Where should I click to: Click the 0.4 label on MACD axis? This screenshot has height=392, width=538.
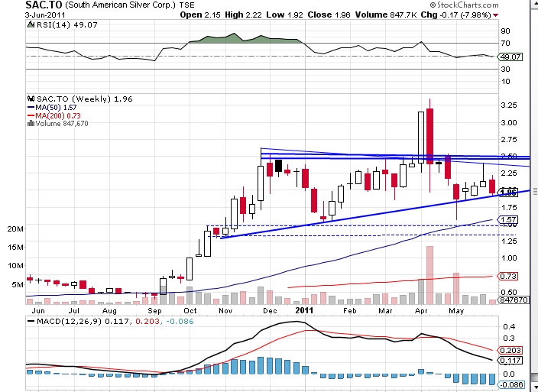click(x=509, y=326)
